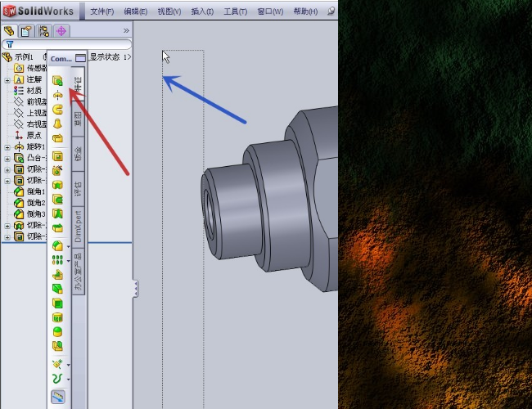The height and width of the screenshot is (409, 532).
Task: Select the Draft tool
Action: [x=57, y=289]
